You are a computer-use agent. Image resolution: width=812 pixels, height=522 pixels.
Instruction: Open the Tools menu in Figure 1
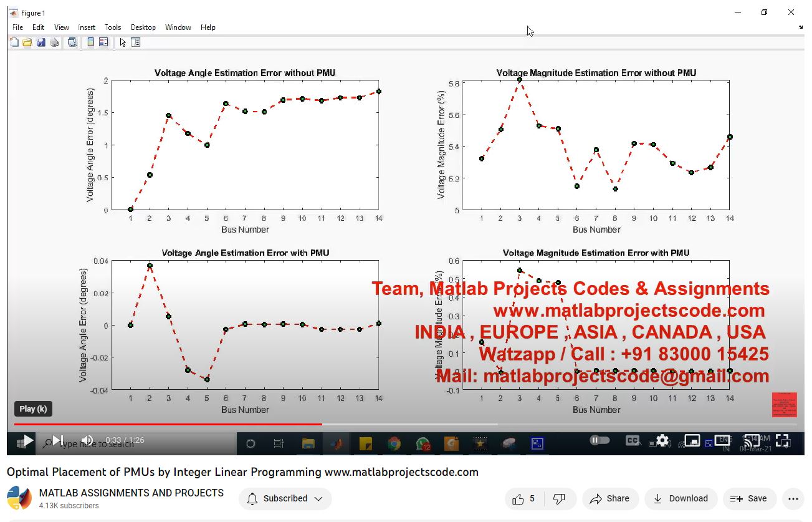coord(113,27)
